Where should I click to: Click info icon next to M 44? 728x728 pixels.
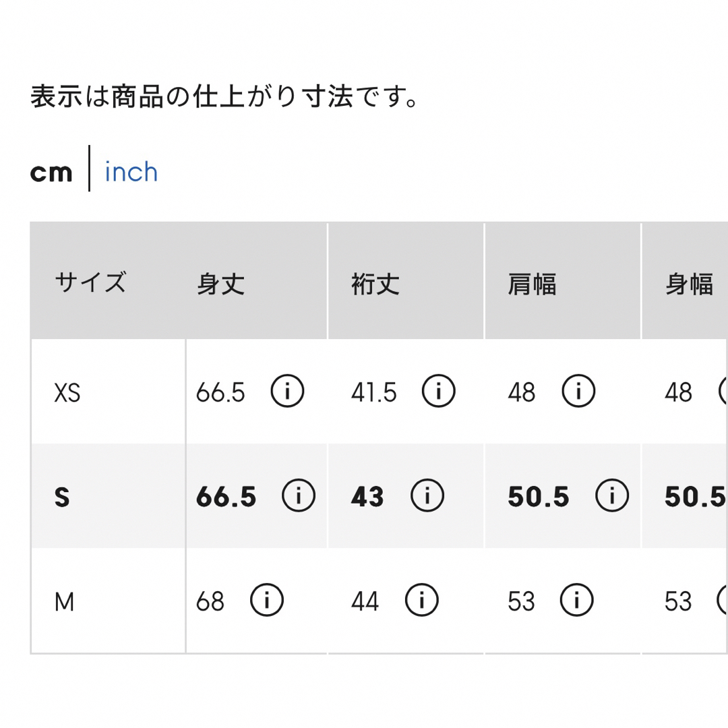(421, 600)
